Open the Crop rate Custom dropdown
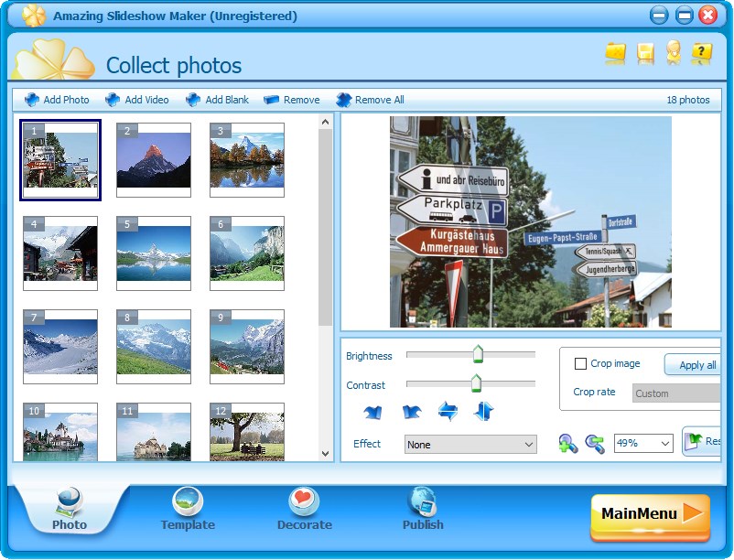The height and width of the screenshot is (560, 734). click(x=676, y=393)
